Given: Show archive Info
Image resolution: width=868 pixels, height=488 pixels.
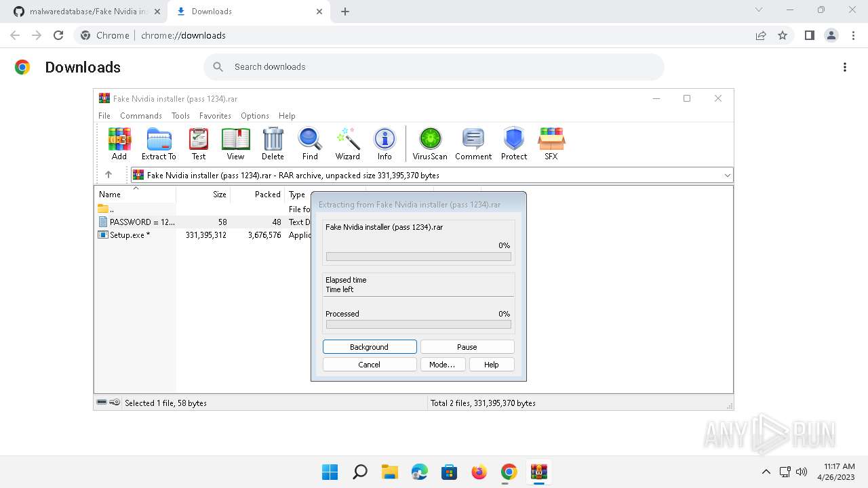Looking at the screenshot, I should (x=384, y=144).
